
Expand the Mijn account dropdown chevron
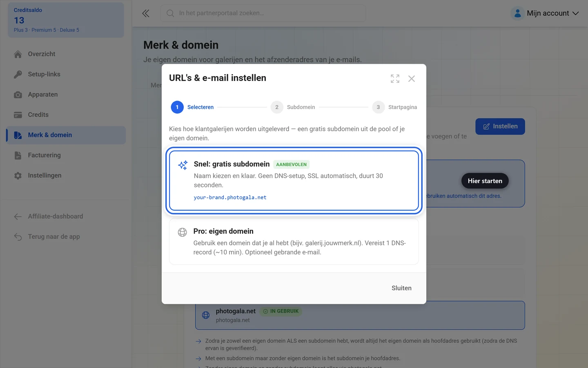click(576, 13)
